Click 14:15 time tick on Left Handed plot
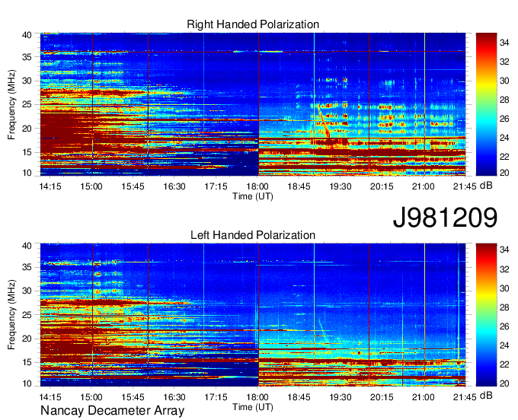518x420 pixels. click(x=50, y=396)
